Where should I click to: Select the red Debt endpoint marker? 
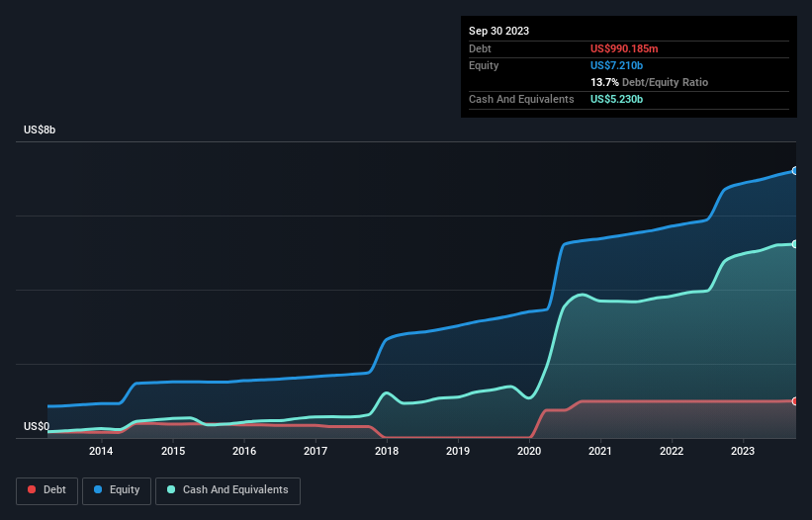[795, 401]
